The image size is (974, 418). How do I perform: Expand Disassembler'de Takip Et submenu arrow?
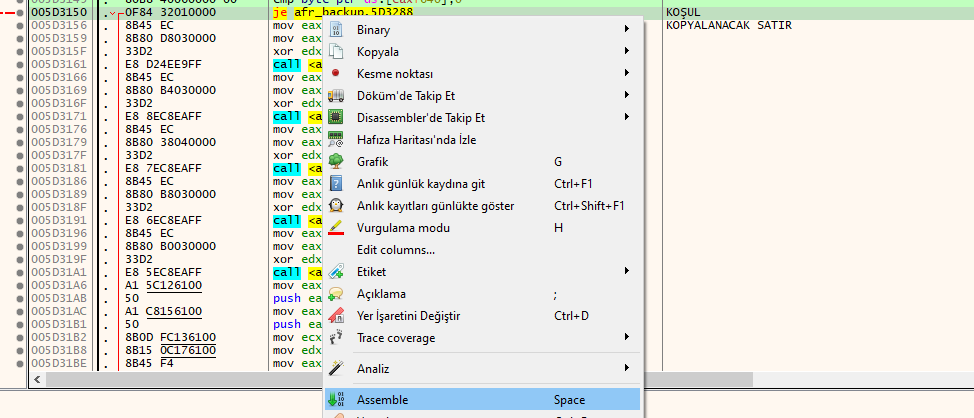(x=627, y=117)
